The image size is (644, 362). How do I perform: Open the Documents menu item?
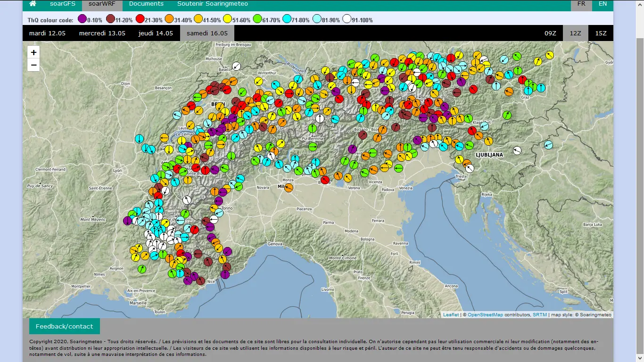[146, 4]
